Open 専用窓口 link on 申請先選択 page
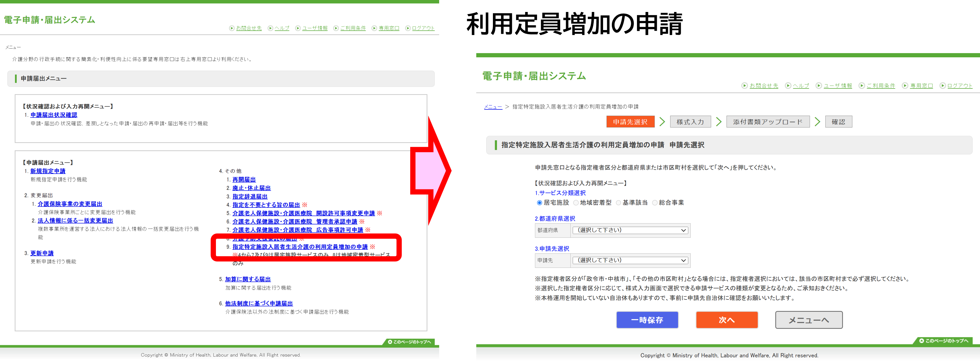This screenshot has height=361, width=980. 921,86
